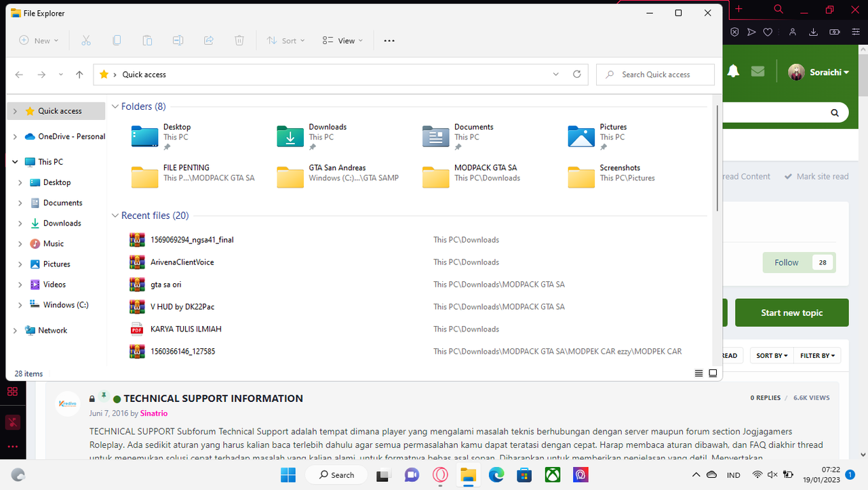Open the FILE PENTING folder
Screen dimensions: 868x490
tap(193, 177)
